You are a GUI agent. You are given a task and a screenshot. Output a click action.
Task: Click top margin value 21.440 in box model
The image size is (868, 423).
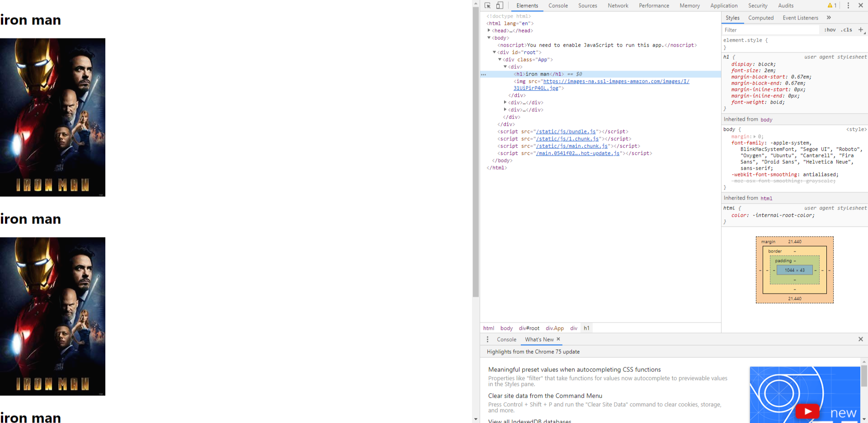tap(794, 242)
